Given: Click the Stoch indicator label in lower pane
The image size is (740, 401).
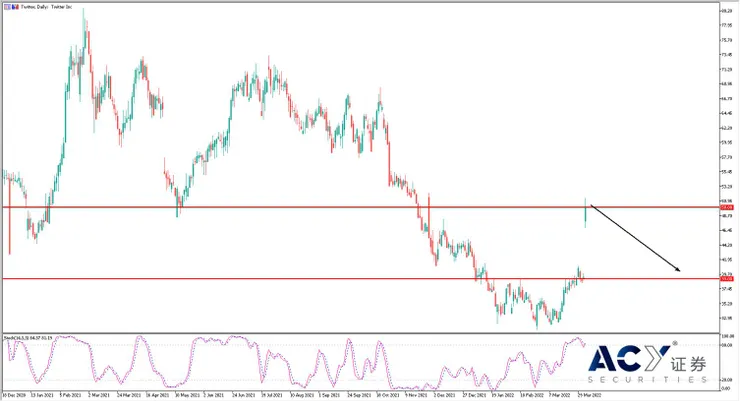Looking at the screenshot, I should click(x=28, y=338).
